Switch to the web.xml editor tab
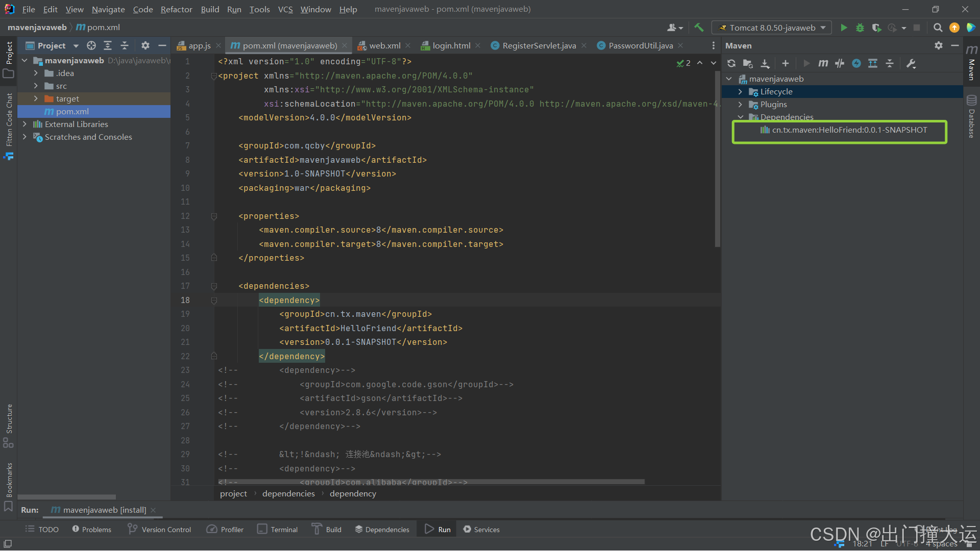This screenshot has height=551, width=980. click(x=384, y=45)
